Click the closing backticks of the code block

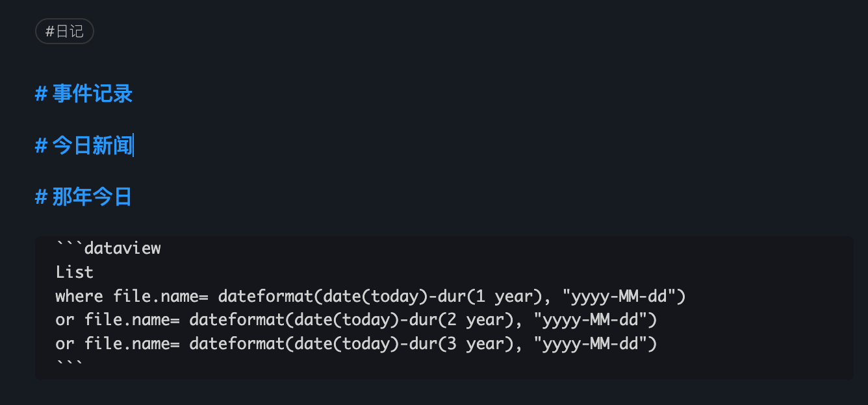tap(70, 365)
